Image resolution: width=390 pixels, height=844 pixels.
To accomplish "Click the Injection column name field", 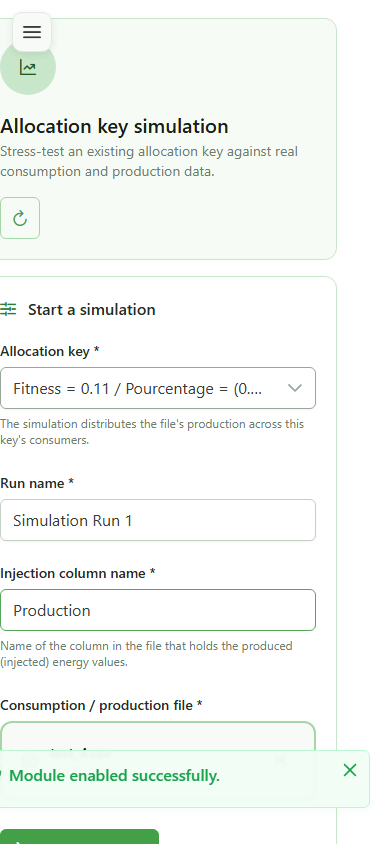I will pos(158,610).
